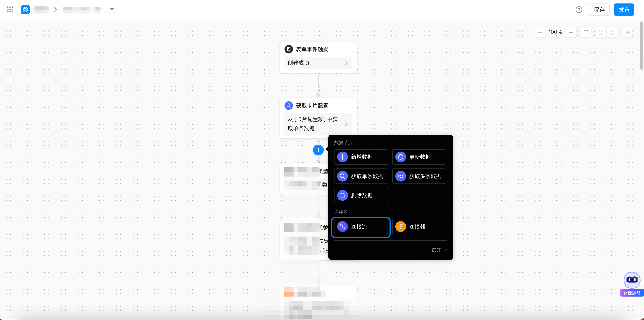This screenshot has height=320, width=644.
Task: Click the undo arrow icon
Action: [601, 32]
